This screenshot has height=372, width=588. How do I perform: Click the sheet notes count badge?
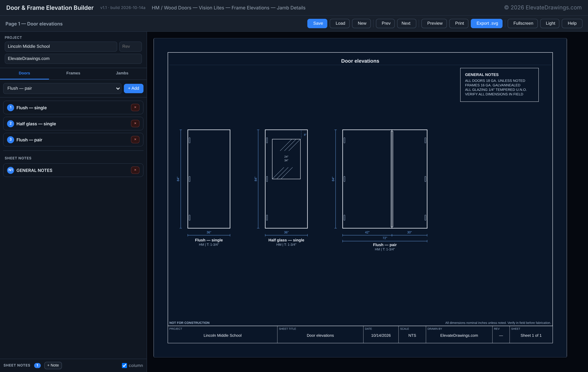tap(37, 365)
